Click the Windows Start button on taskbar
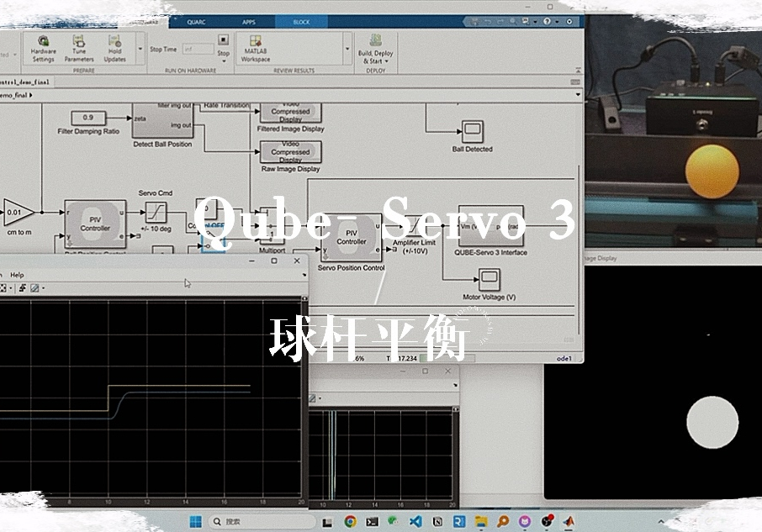 196,521
